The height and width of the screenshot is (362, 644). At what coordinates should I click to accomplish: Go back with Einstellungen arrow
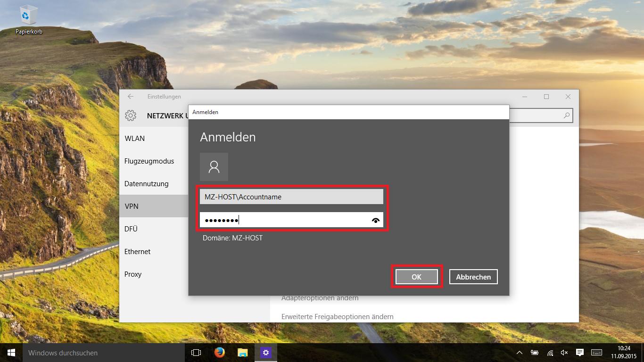(x=131, y=97)
